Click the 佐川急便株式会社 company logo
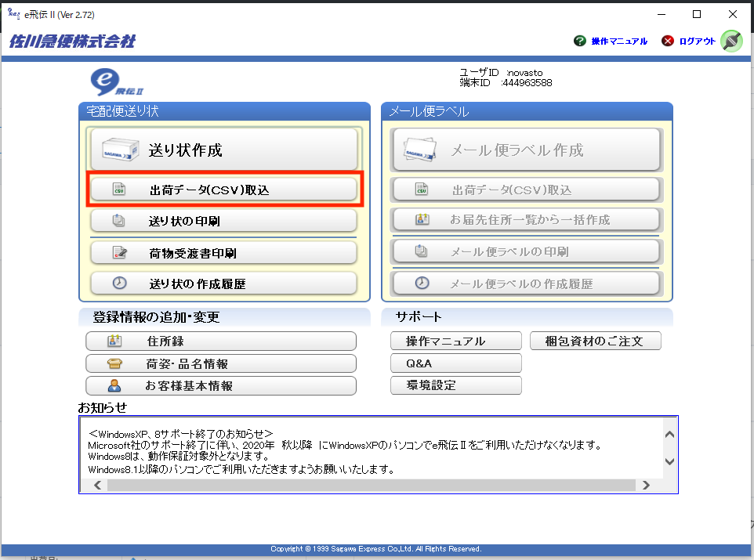Screen dimensions: 754x560 72,42
